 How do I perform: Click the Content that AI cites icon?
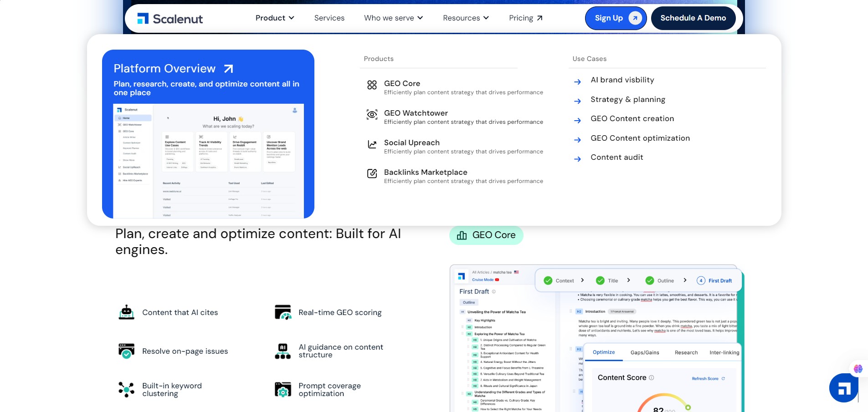(126, 312)
